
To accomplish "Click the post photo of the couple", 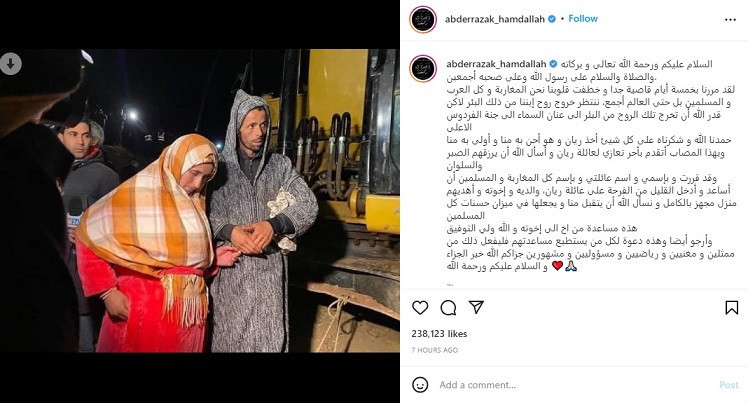I will [200, 200].
